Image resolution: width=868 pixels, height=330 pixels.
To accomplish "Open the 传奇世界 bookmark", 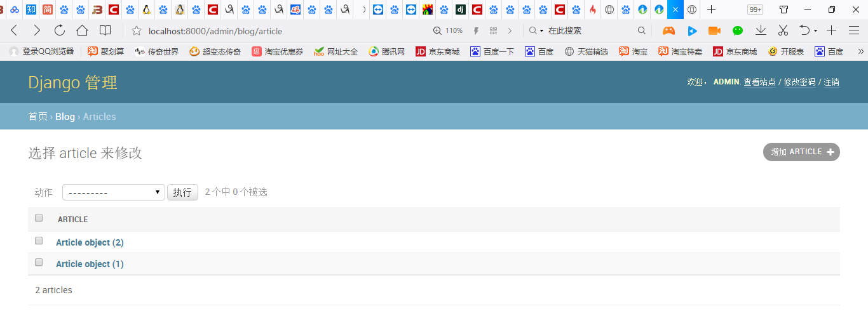I will pyautogui.click(x=156, y=51).
